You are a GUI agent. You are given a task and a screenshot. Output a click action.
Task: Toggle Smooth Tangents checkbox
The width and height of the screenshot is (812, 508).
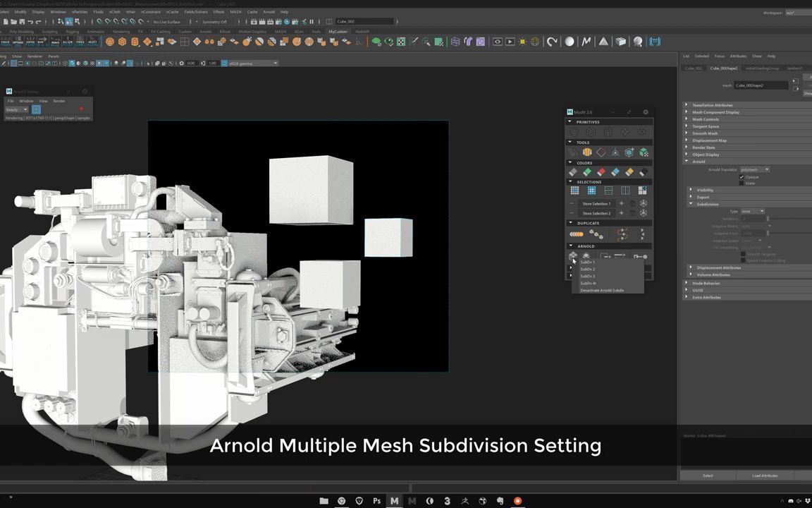(x=743, y=254)
